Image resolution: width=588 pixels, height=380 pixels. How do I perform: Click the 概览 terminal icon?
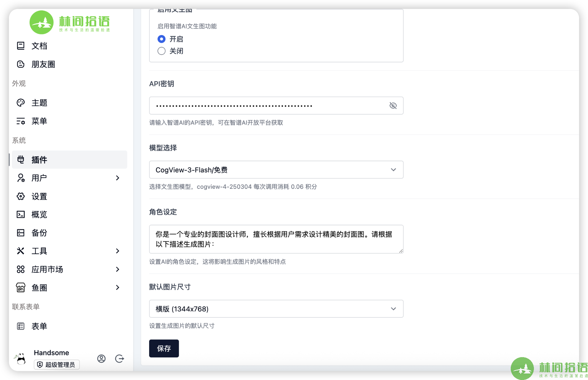[21, 214]
